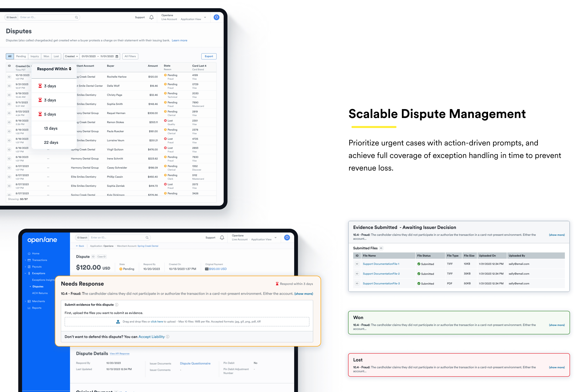
Task: Click the Export button
Action: (x=209, y=56)
